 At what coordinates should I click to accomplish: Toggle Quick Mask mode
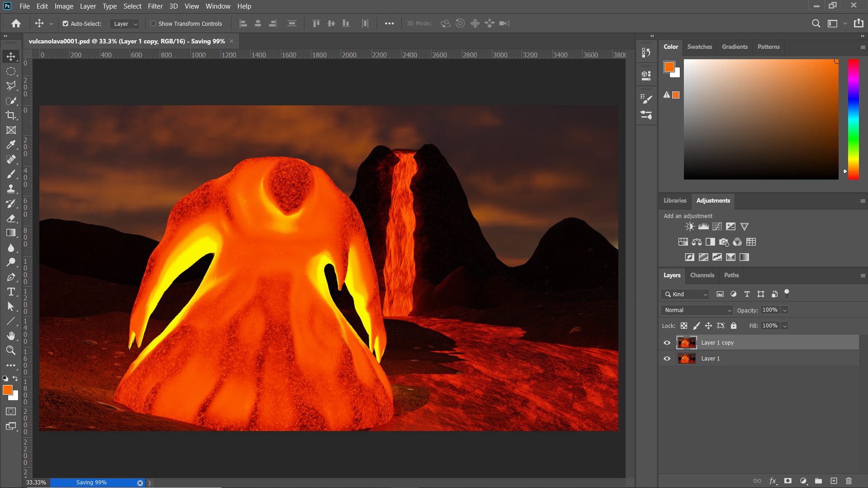pos(11,412)
